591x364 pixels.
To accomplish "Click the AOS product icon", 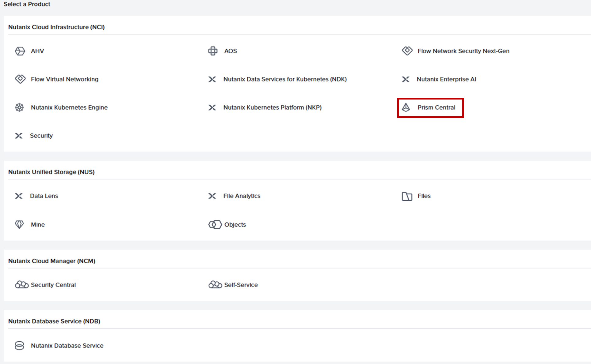I will point(213,51).
